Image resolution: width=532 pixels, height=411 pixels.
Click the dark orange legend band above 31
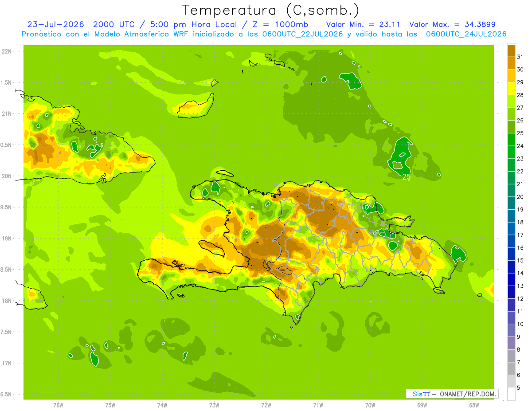tap(511, 51)
